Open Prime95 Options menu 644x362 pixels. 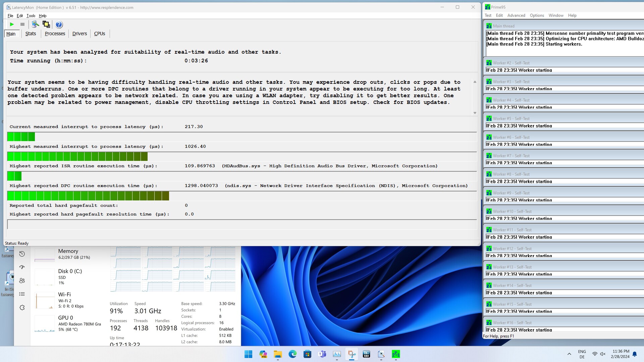point(537,15)
